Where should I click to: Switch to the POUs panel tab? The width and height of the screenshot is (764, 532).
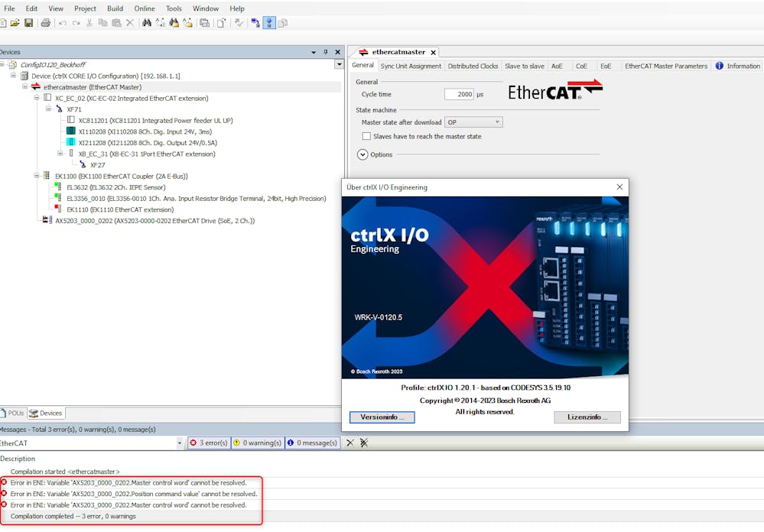[13, 413]
